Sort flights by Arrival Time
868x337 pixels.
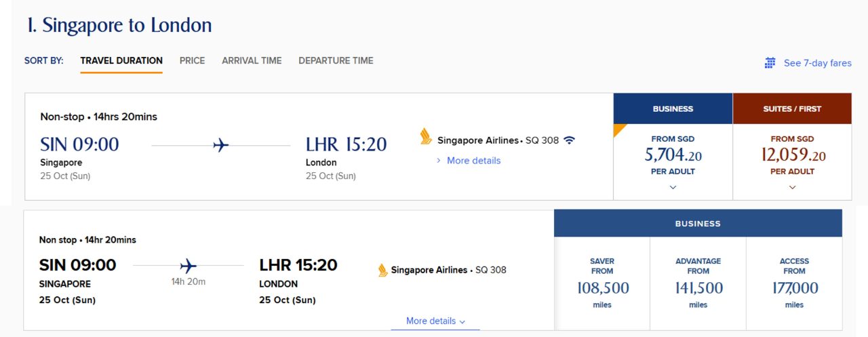(252, 60)
